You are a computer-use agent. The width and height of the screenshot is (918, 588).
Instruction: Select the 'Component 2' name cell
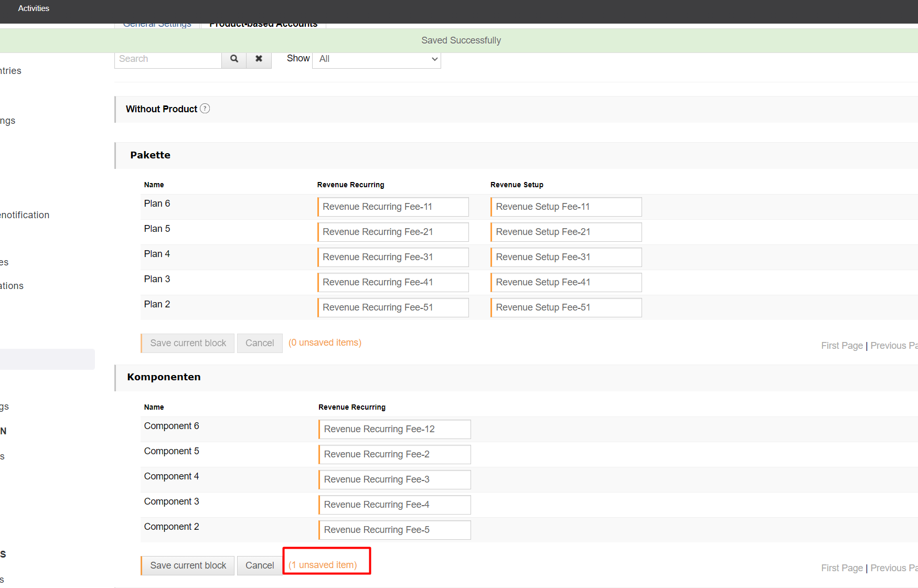(172, 527)
